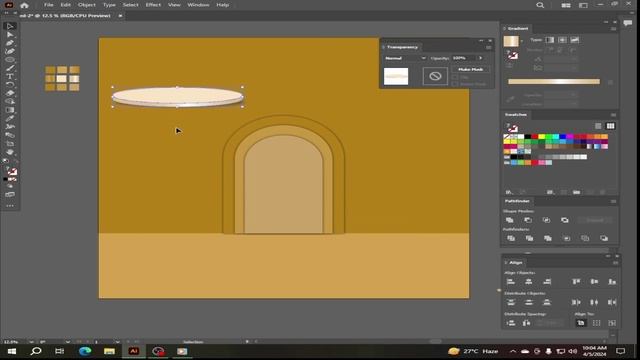The width and height of the screenshot is (640, 360).
Task: Set gradient type to Freeform
Action: (x=575, y=40)
